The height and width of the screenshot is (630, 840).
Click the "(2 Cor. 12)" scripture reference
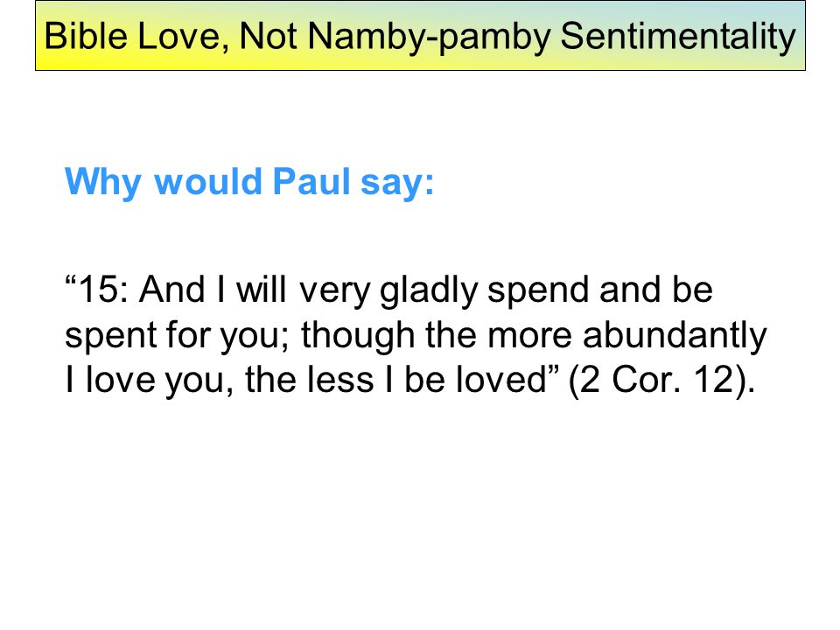coord(661,381)
